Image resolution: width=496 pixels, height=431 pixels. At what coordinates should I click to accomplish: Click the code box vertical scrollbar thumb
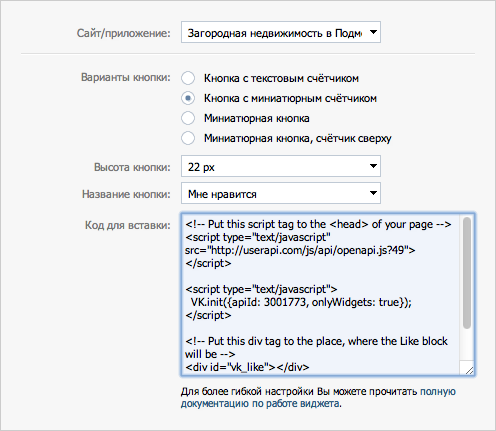click(x=467, y=273)
